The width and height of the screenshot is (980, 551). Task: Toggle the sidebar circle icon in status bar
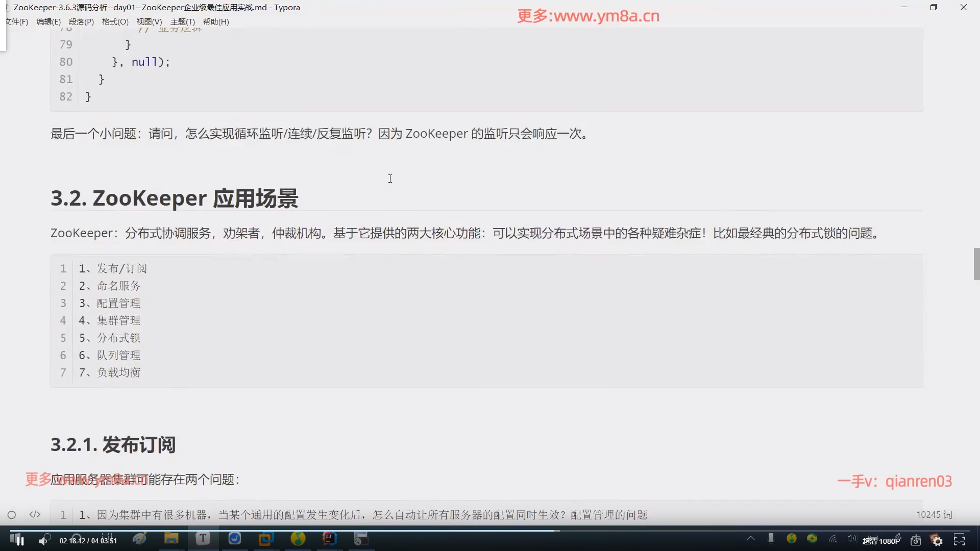[x=12, y=515]
